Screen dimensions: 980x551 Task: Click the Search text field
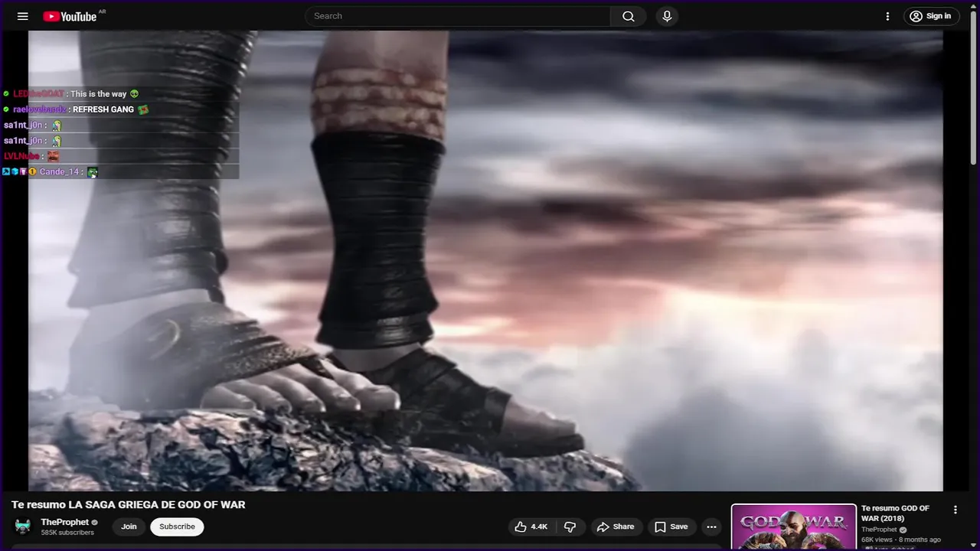click(x=458, y=16)
